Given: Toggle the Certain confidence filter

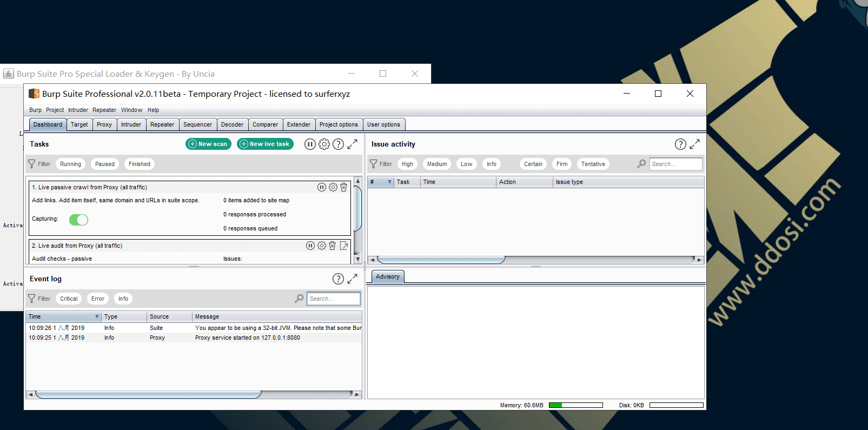Looking at the screenshot, I should coord(533,164).
